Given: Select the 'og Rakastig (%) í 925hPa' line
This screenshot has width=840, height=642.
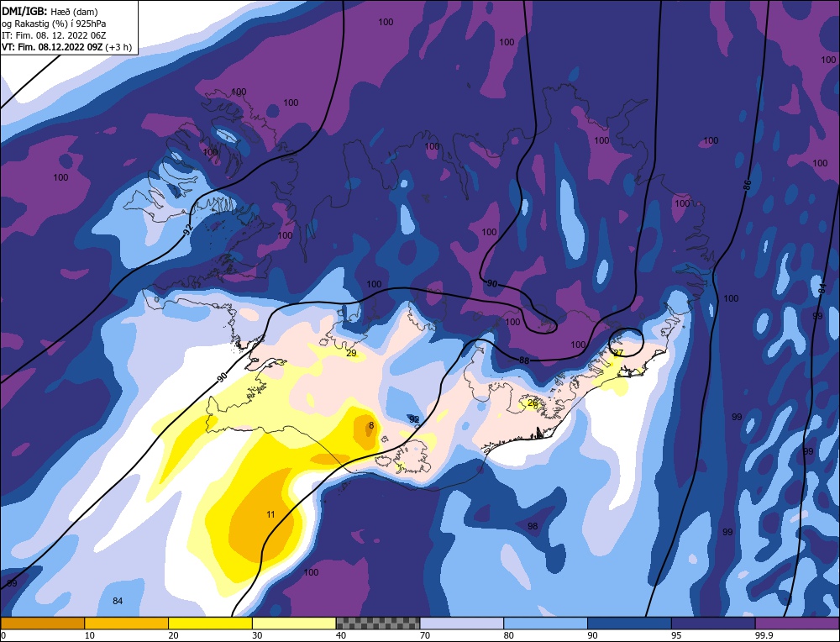Looking at the screenshot, I should tap(54, 24).
